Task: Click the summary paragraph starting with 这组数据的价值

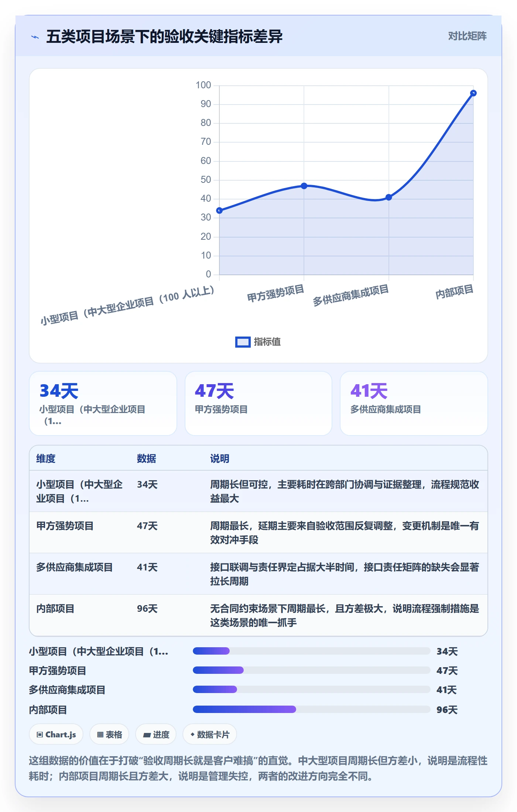Action: [258, 768]
